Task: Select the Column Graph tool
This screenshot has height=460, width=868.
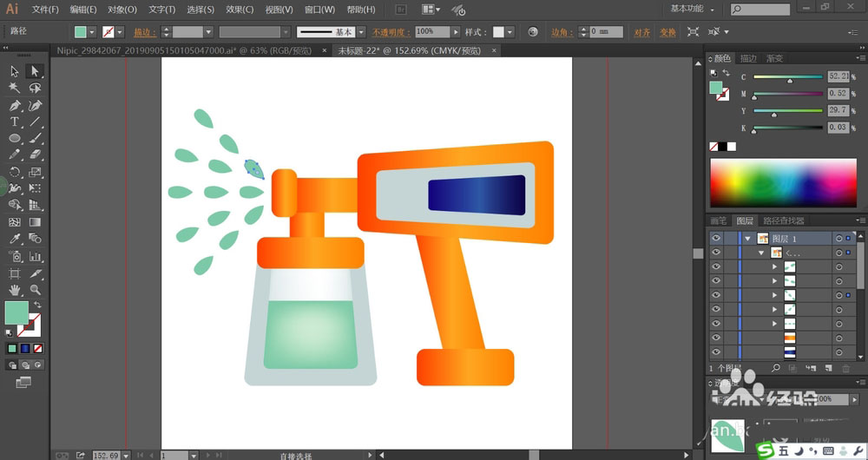Action: click(x=35, y=256)
